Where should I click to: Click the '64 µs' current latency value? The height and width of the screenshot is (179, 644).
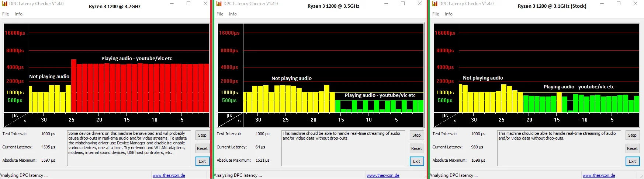pyautogui.click(x=260, y=147)
